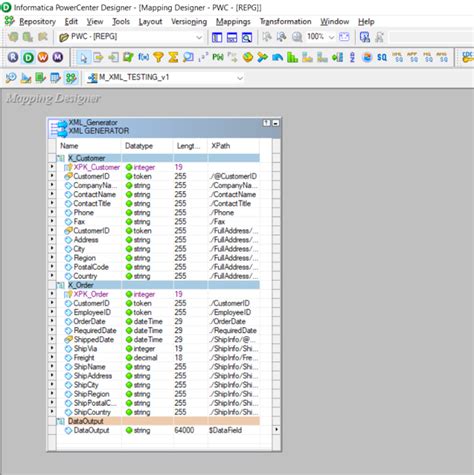Open the Source Analyzer tool icon
The image size is (474, 475).
(x=11, y=78)
